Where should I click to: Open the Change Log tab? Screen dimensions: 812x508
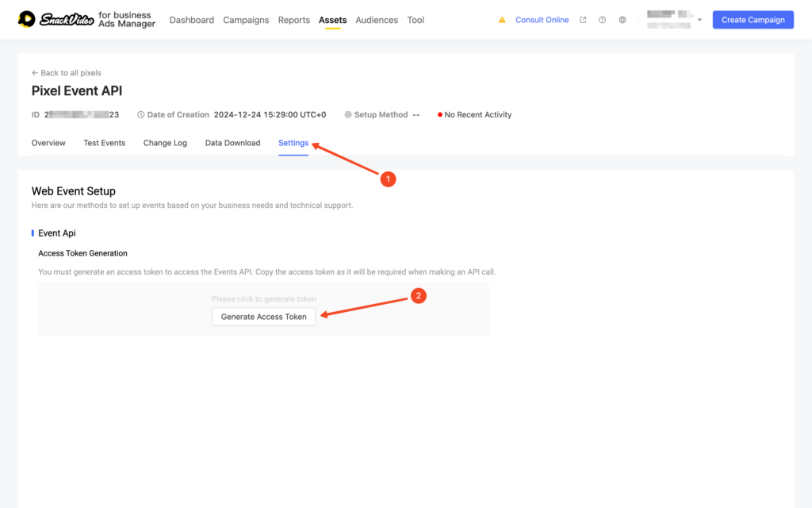pos(165,143)
